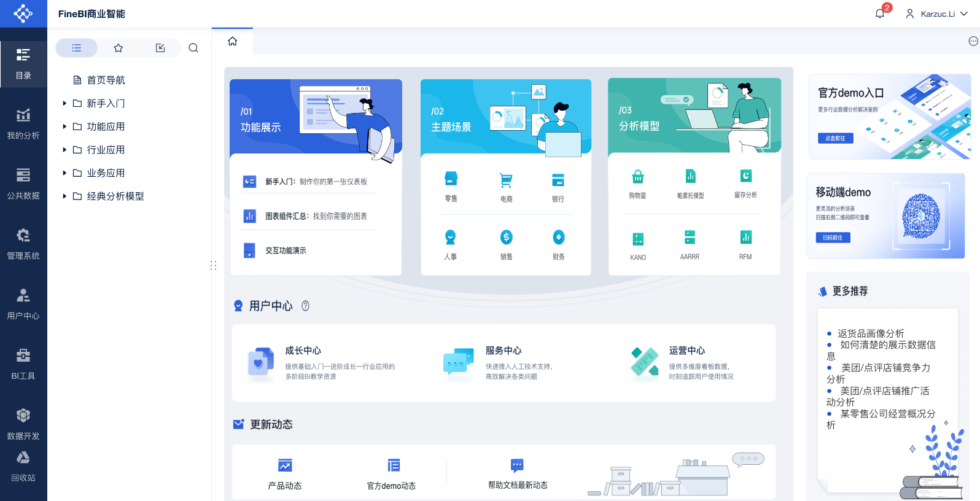Open the 服务中心 card
This screenshot has width=980, height=501.
(x=499, y=363)
